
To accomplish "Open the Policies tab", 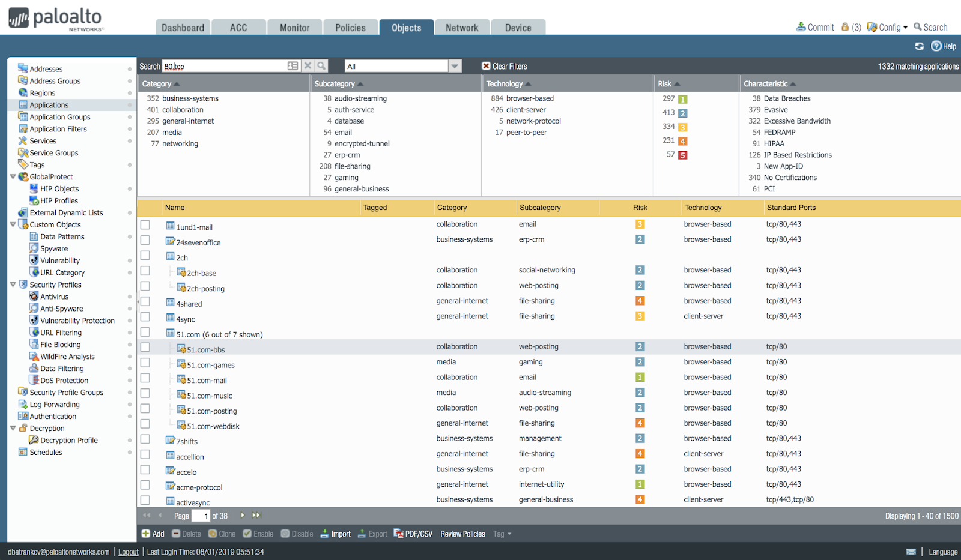I will coord(350,28).
